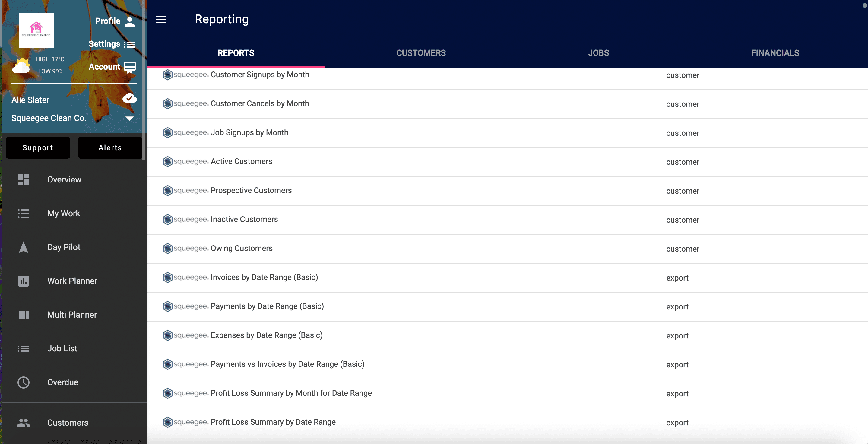This screenshot has height=444, width=868.
Task: Open Settings list icon in sidebar header
Action: coord(129,44)
